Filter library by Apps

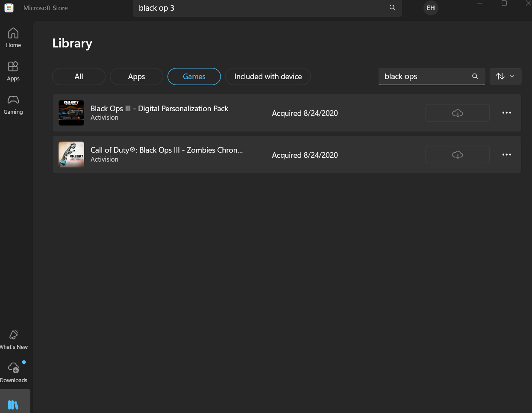coord(136,77)
